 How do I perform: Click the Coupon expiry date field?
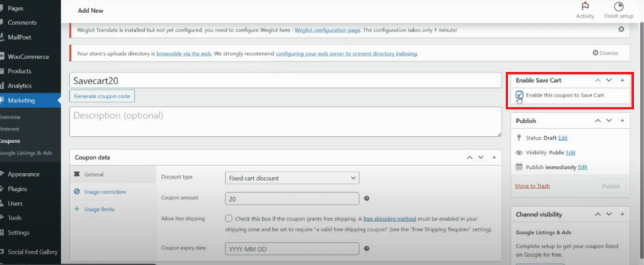(x=292, y=249)
